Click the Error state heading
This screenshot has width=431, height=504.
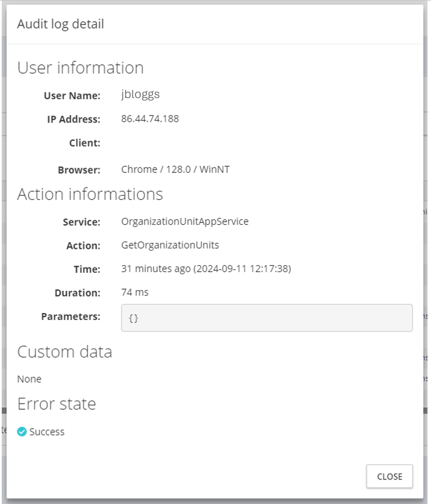click(56, 404)
